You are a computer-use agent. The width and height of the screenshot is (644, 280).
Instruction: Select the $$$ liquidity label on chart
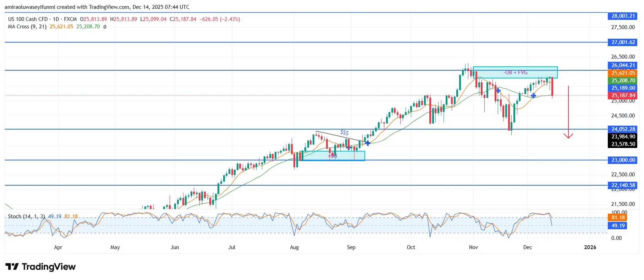pyautogui.click(x=344, y=132)
